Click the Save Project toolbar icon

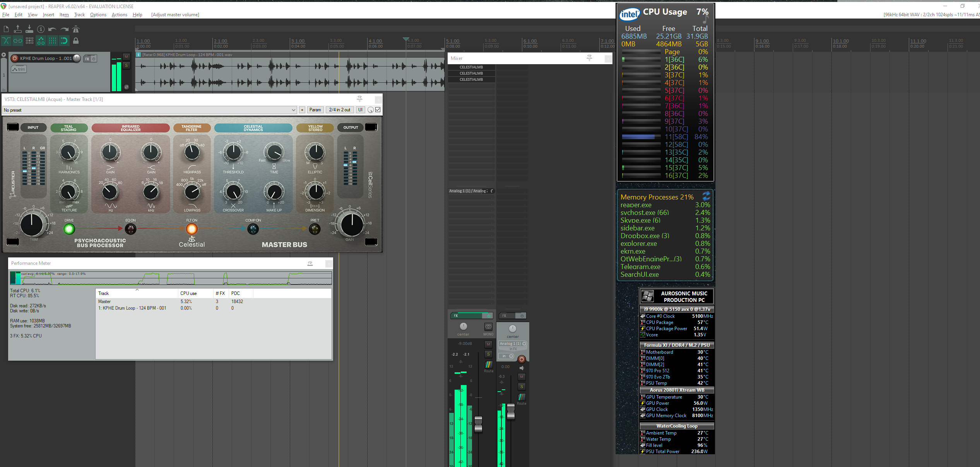[x=29, y=29]
